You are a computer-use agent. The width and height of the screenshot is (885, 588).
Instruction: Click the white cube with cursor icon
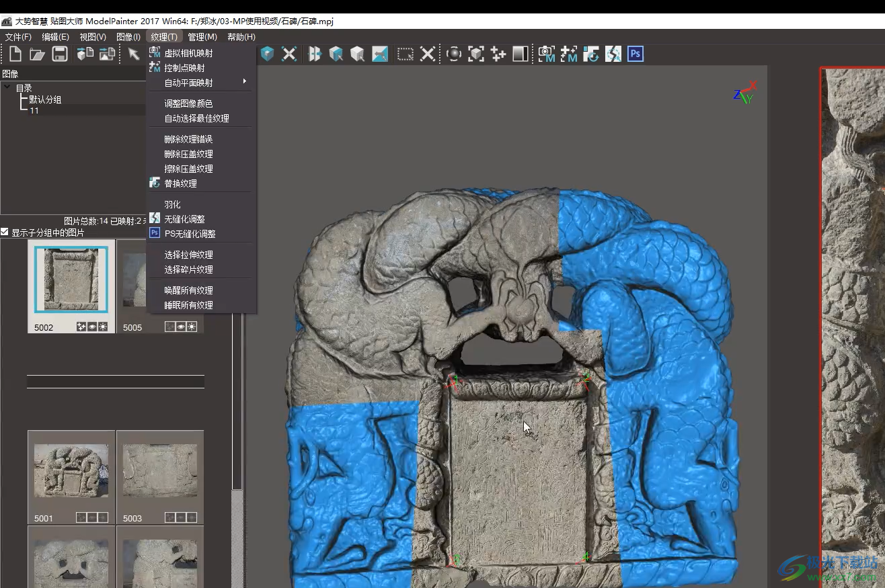(358, 54)
